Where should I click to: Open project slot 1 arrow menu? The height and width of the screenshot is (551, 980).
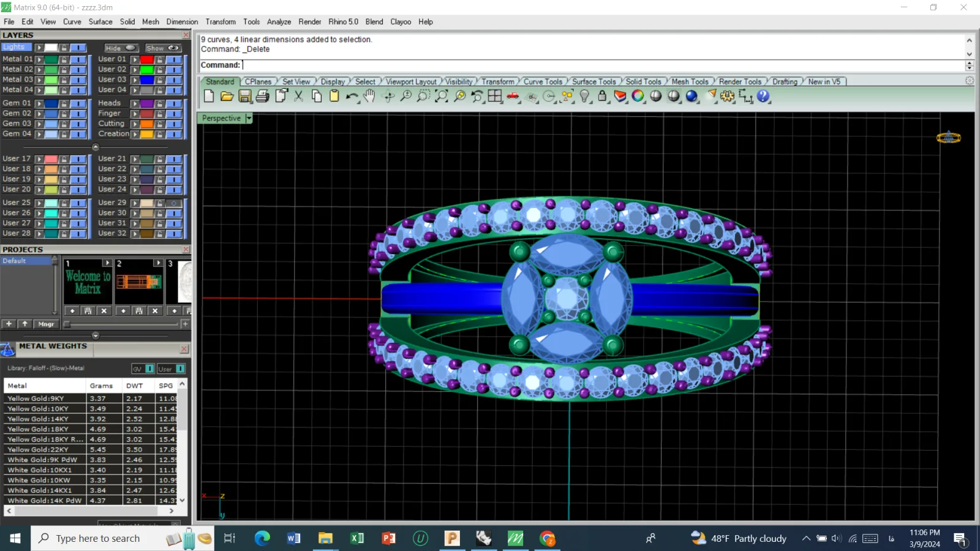click(x=107, y=263)
